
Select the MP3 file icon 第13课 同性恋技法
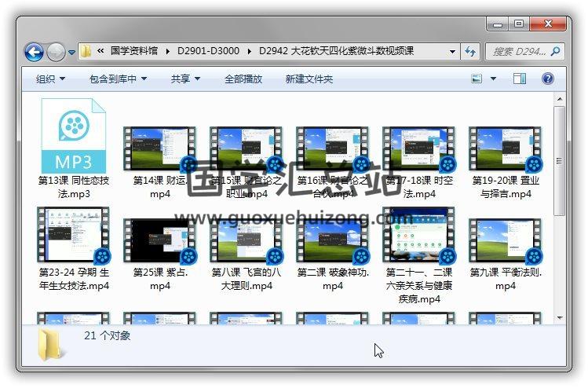tap(74, 135)
